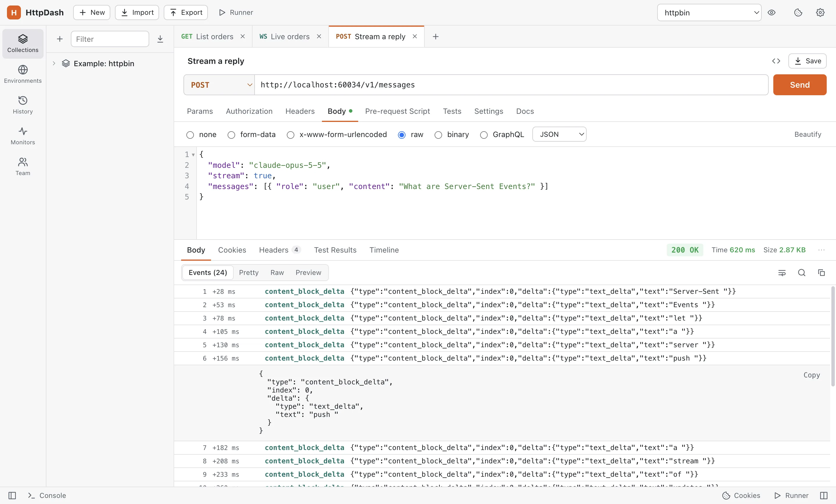
Task: Select the none body type radio
Action: tap(190, 135)
